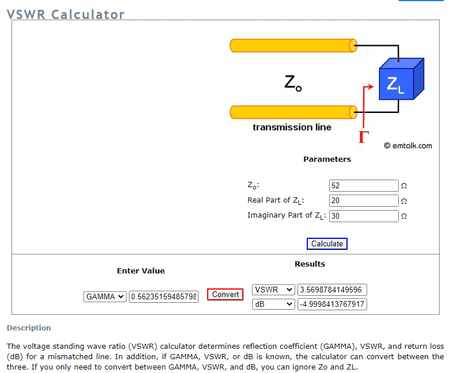The height and width of the screenshot is (373, 450).
Task: Select the Enter Value input showing 0.5623
Action: [164, 296]
